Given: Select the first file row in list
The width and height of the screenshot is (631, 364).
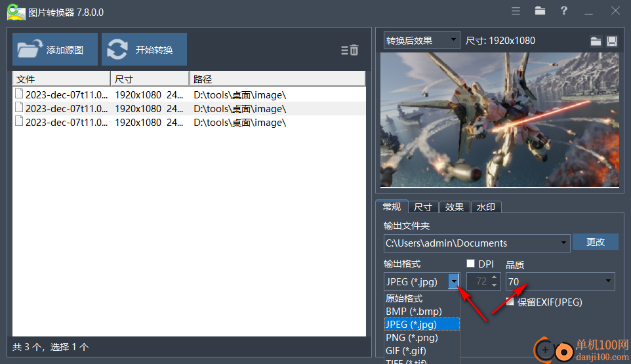Looking at the screenshot, I should click(x=189, y=95).
